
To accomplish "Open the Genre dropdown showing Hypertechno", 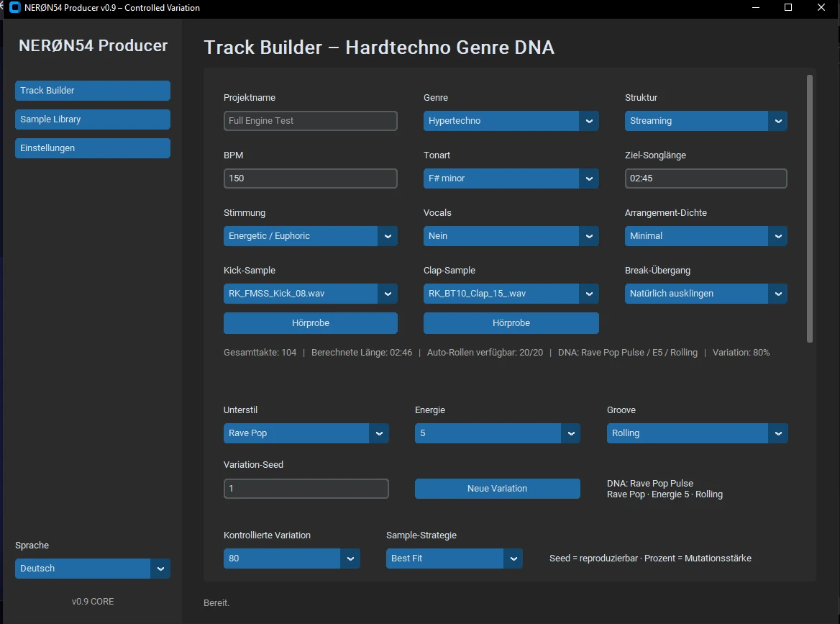I will coord(511,121).
